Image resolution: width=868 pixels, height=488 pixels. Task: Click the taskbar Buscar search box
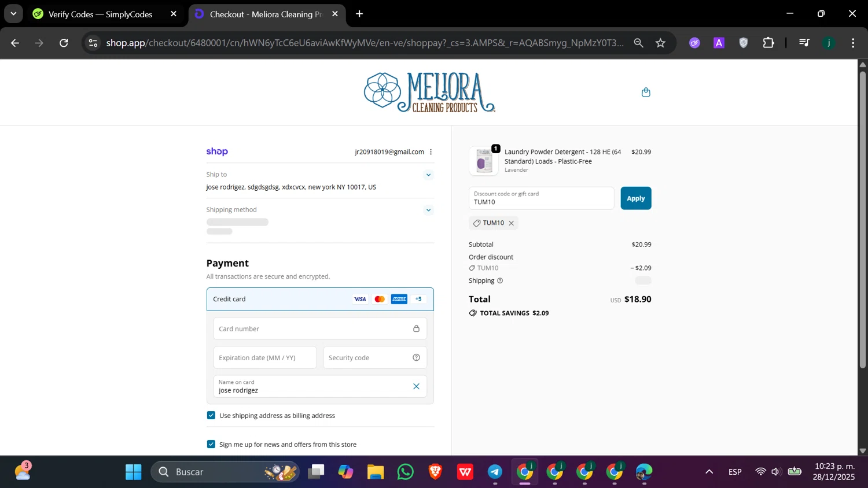[x=226, y=472]
